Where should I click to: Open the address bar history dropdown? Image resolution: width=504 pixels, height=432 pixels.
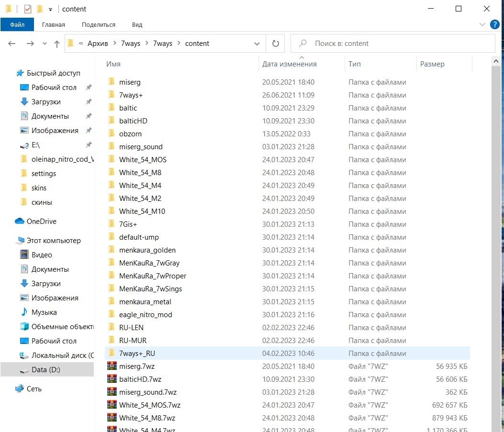coord(257,44)
